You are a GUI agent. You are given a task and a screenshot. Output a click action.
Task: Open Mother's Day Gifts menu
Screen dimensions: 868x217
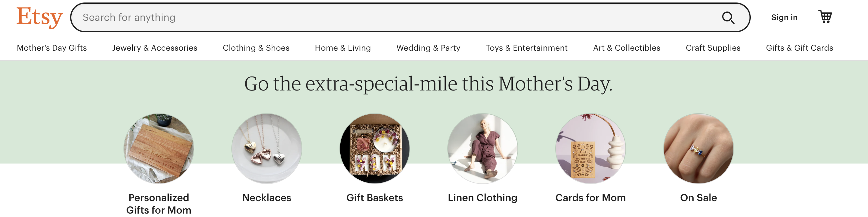click(x=52, y=48)
